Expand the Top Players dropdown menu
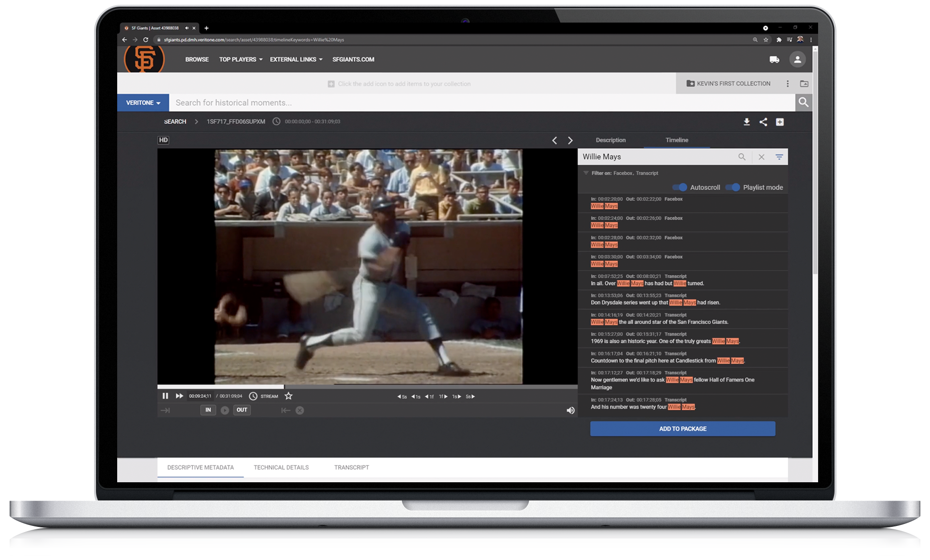The image size is (930, 560). pyautogui.click(x=241, y=60)
